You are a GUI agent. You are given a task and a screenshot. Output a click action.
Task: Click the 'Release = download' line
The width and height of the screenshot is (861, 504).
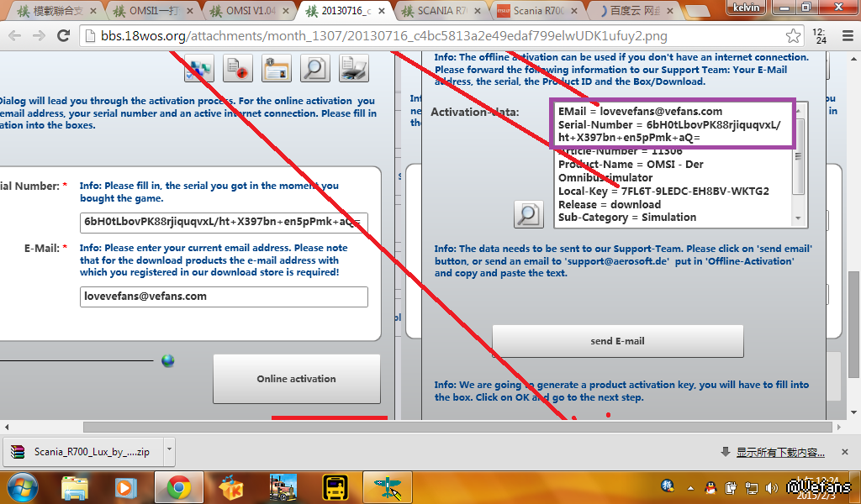click(x=610, y=205)
